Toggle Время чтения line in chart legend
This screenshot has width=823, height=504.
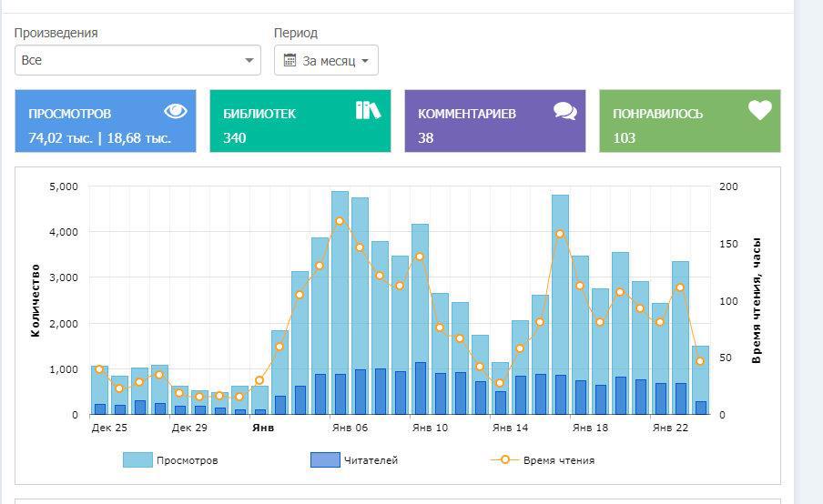(x=558, y=460)
